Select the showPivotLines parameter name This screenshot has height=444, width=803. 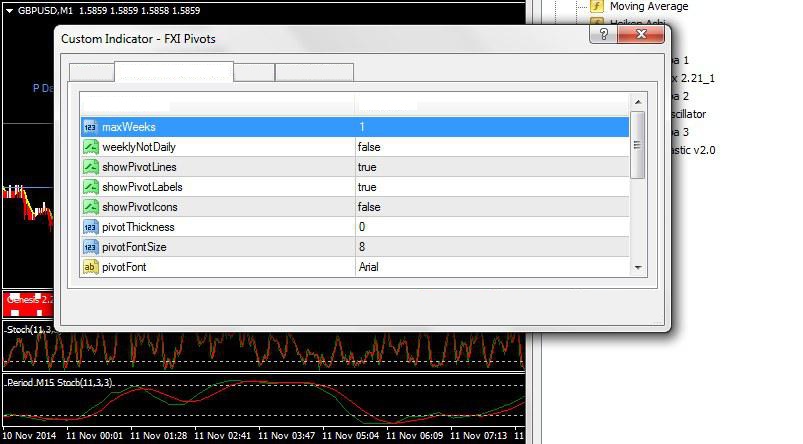(139, 167)
